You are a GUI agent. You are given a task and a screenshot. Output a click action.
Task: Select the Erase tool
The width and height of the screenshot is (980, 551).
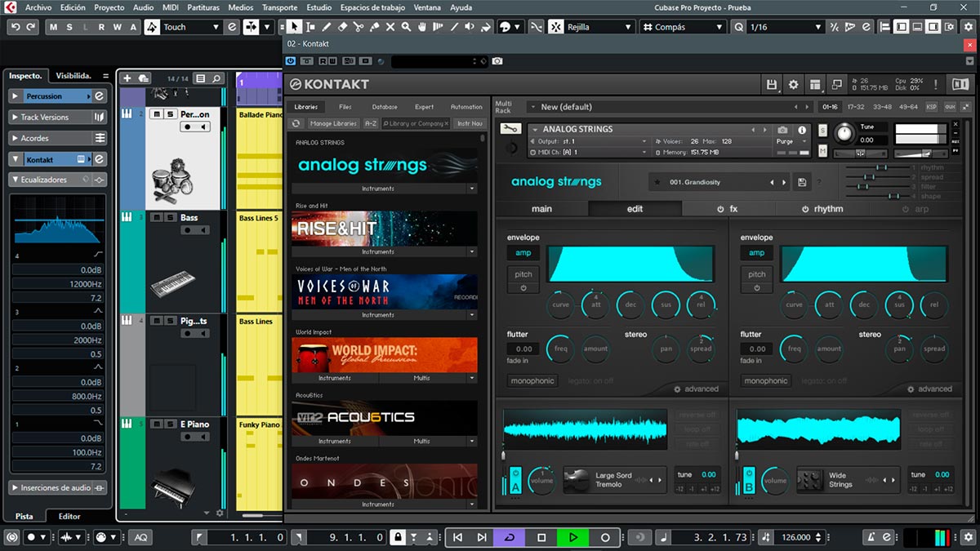343,27
